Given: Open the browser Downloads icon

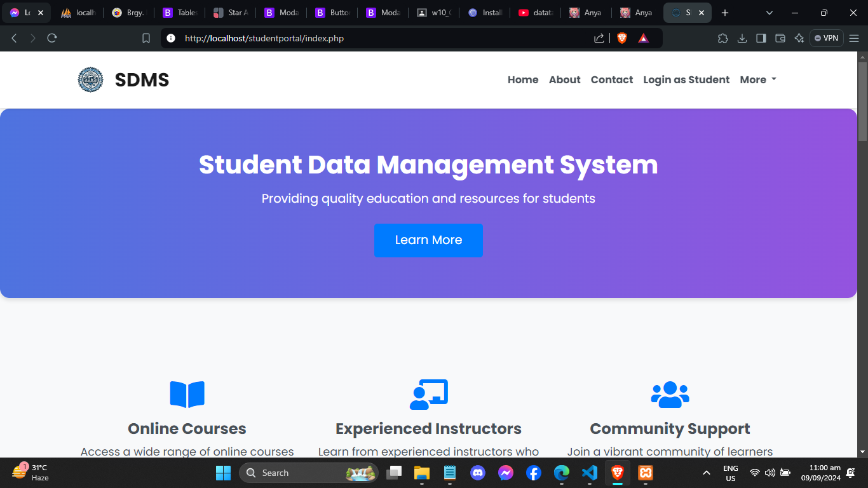Looking at the screenshot, I should pyautogui.click(x=742, y=38).
